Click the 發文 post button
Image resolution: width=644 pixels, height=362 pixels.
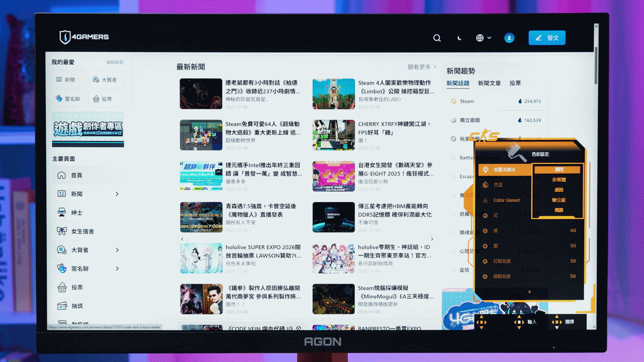click(547, 38)
